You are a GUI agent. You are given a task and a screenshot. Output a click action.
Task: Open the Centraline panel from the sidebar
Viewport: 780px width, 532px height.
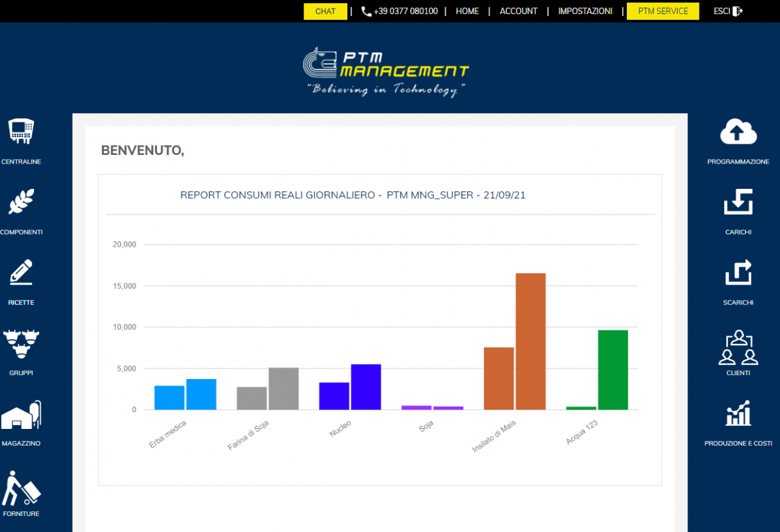pos(21,131)
